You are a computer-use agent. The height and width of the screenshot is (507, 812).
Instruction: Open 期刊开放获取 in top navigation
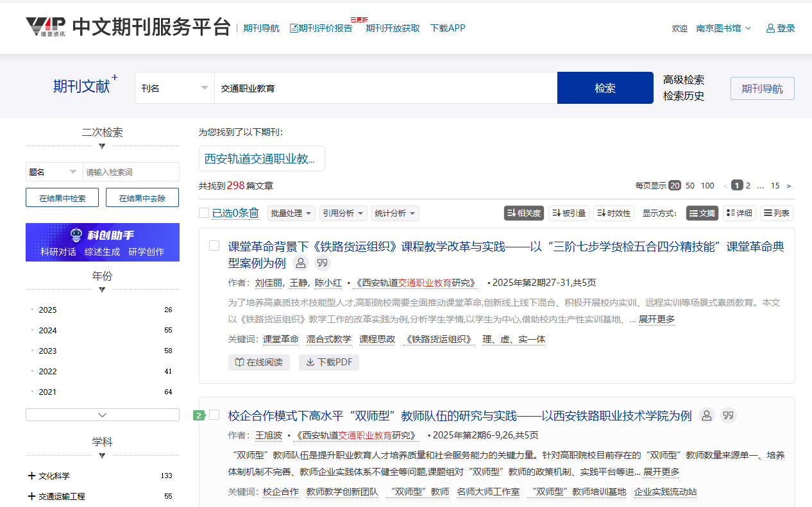(x=393, y=28)
